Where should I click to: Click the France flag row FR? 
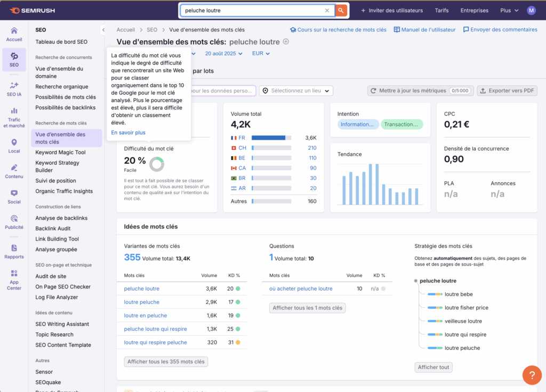(x=274, y=138)
